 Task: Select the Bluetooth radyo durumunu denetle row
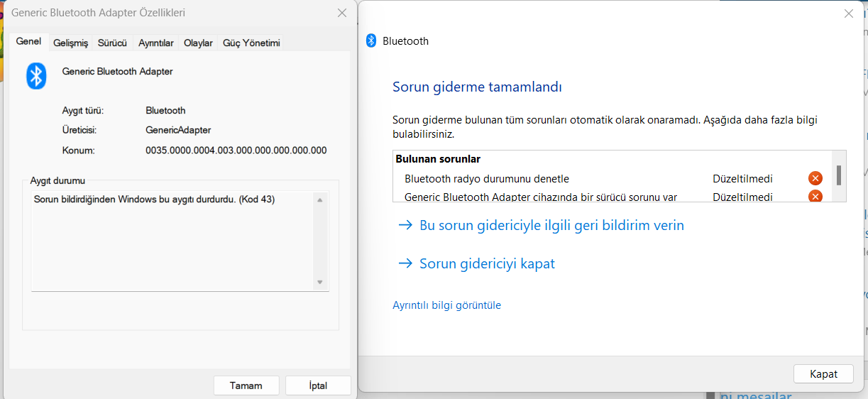[x=613, y=179]
